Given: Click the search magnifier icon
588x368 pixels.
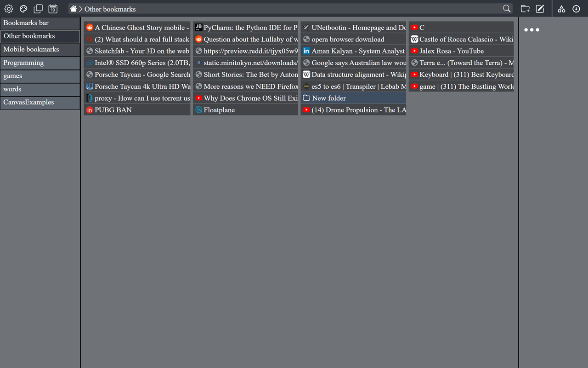Looking at the screenshot, I should 507,9.
